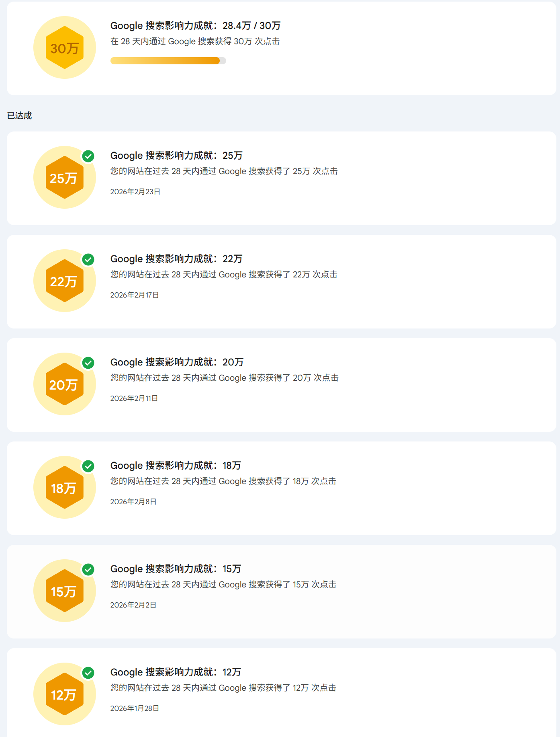Viewport: 560px width, 737px height.
Task: Click the date '2026年2月23日'
Action: [x=135, y=192]
